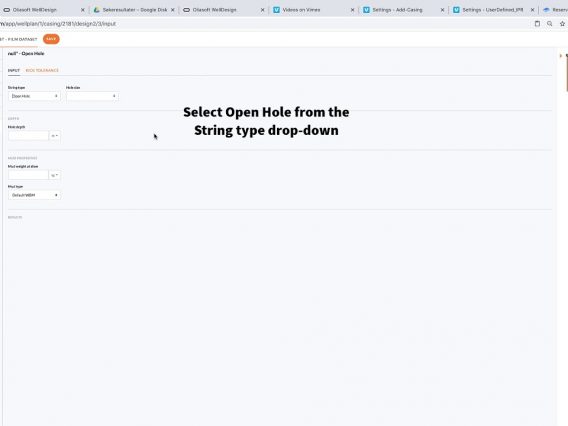Bookmark this page with the star icon
This screenshot has height=426, width=568.
pyautogui.click(x=562, y=24)
